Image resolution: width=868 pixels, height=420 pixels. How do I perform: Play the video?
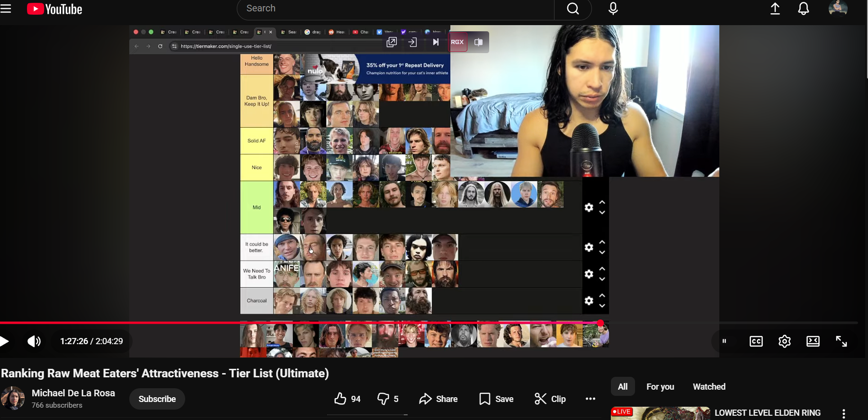(5, 341)
